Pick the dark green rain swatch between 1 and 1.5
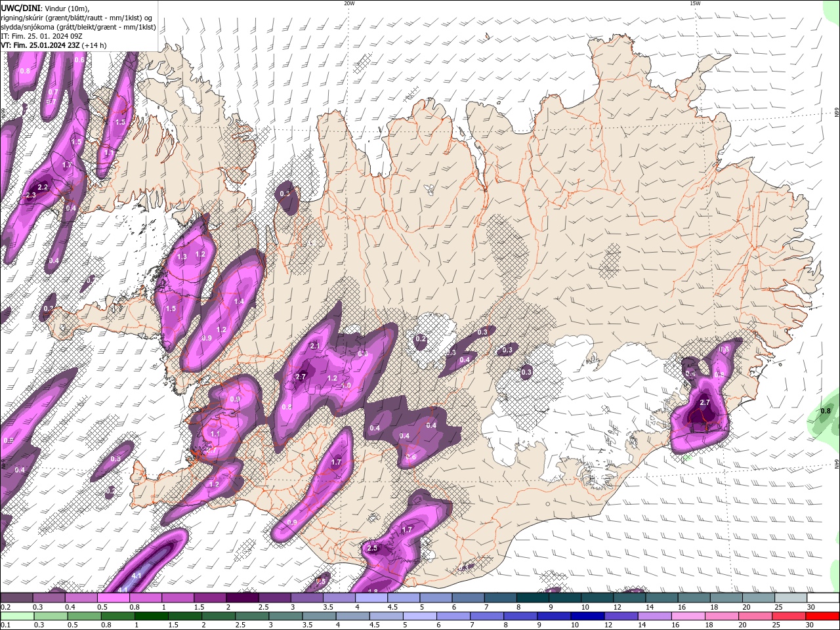The width and height of the screenshot is (840, 630). [152, 616]
